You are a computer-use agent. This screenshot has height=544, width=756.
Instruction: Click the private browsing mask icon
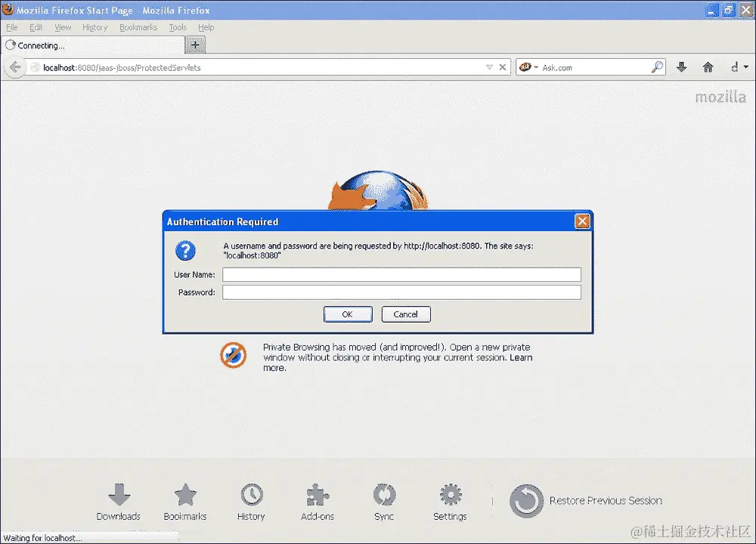(x=234, y=356)
